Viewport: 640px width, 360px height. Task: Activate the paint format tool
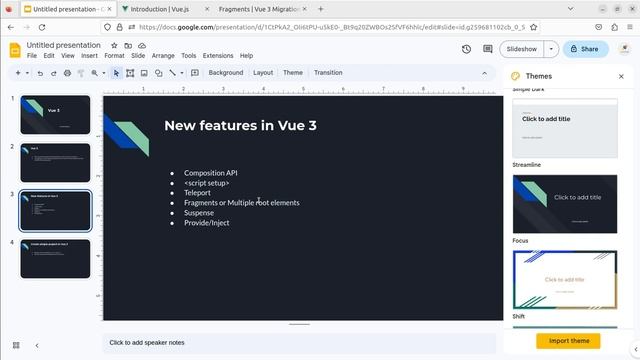(x=81, y=73)
